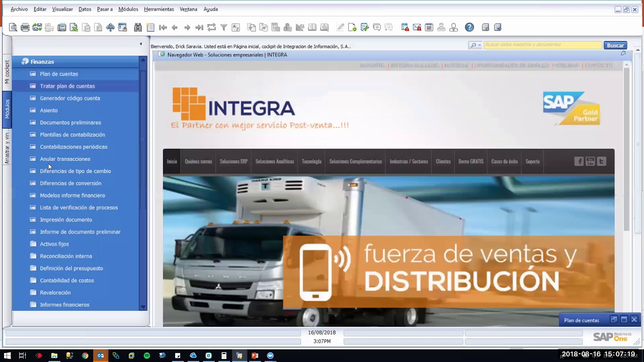Click the fuerza de ventas banner image
The image size is (644, 362).
(x=388, y=251)
